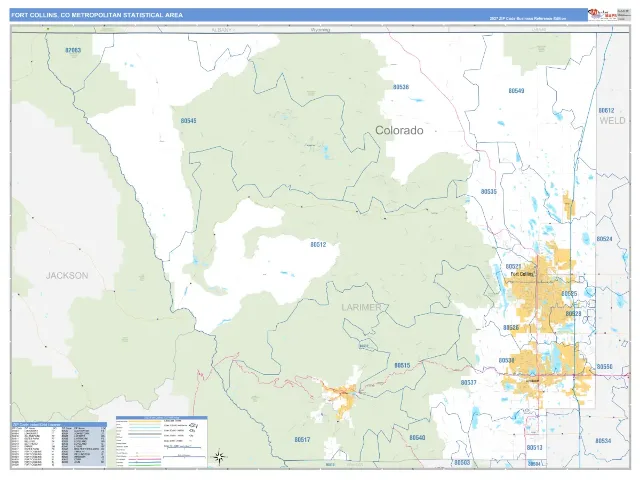Click the 'Colorado' state label
Image resolution: width=640 pixels, height=480 pixels.
point(399,130)
